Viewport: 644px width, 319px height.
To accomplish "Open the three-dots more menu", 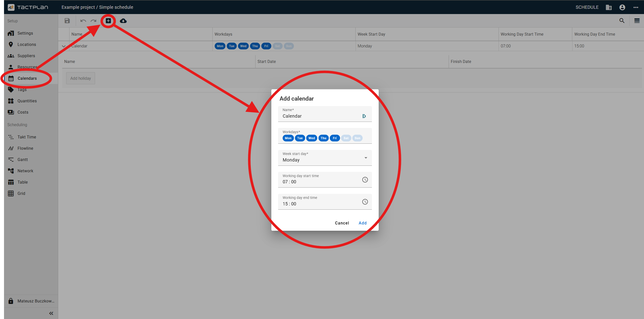I will [x=636, y=7].
